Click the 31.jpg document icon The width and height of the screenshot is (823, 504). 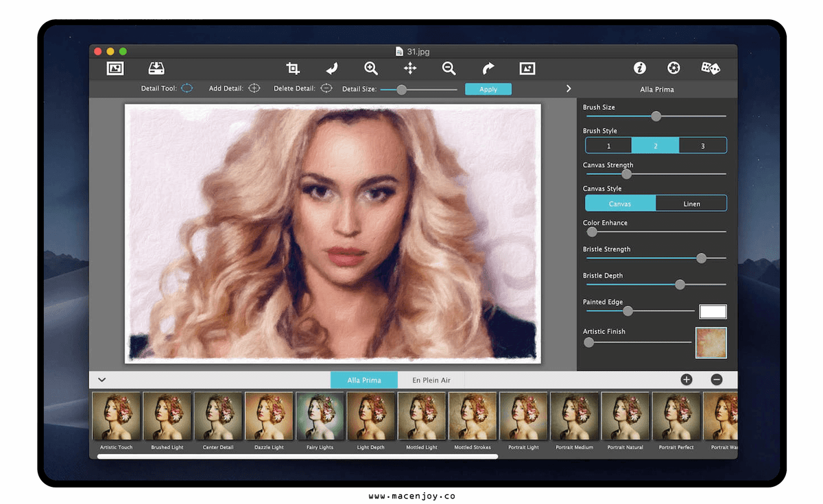[400, 51]
